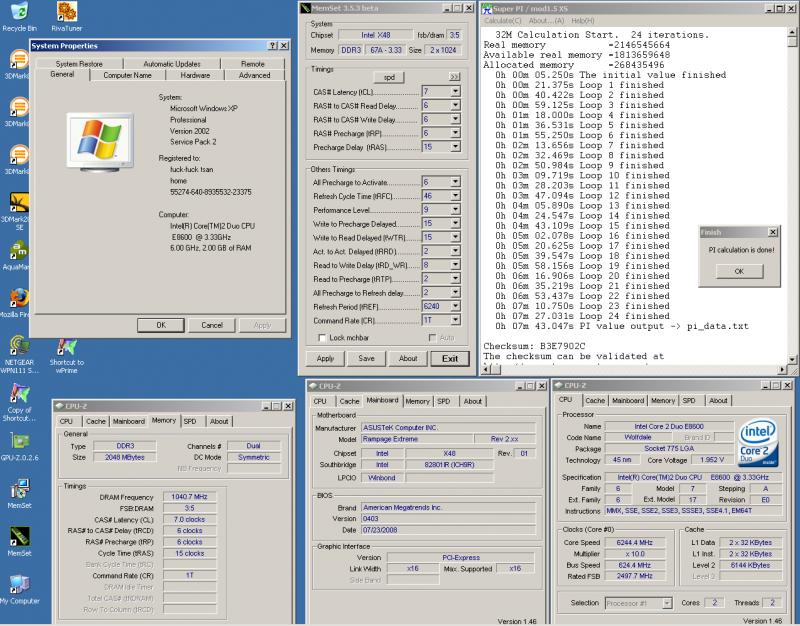Open the System Restore tab
The width and height of the screenshot is (800, 626).
(x=79, y=64)
